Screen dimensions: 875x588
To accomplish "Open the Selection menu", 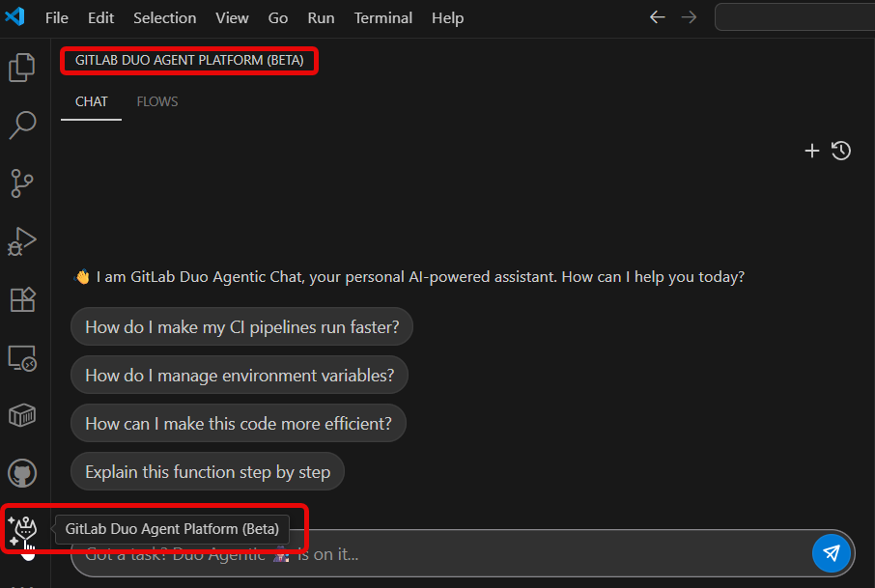I will click(x=164, y=18).
